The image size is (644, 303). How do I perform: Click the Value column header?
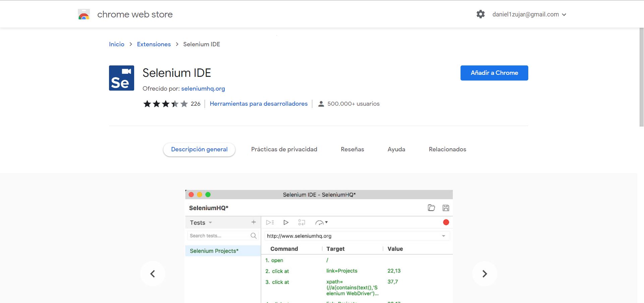395,249
